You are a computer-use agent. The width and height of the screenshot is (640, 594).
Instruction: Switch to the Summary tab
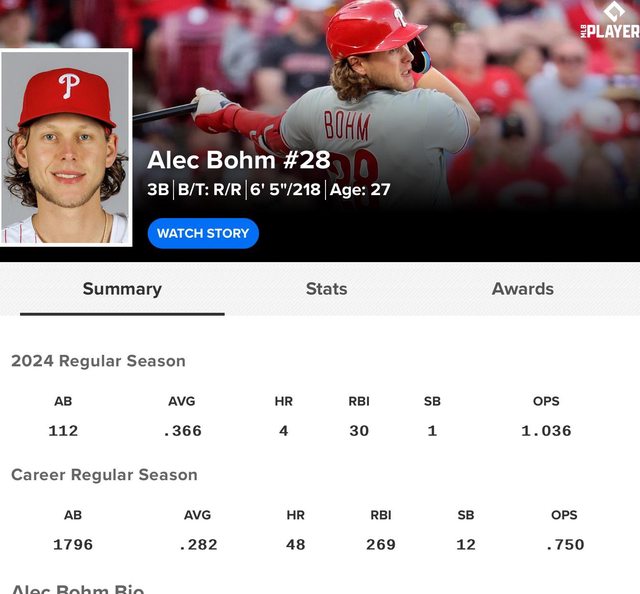pos(122,289)
